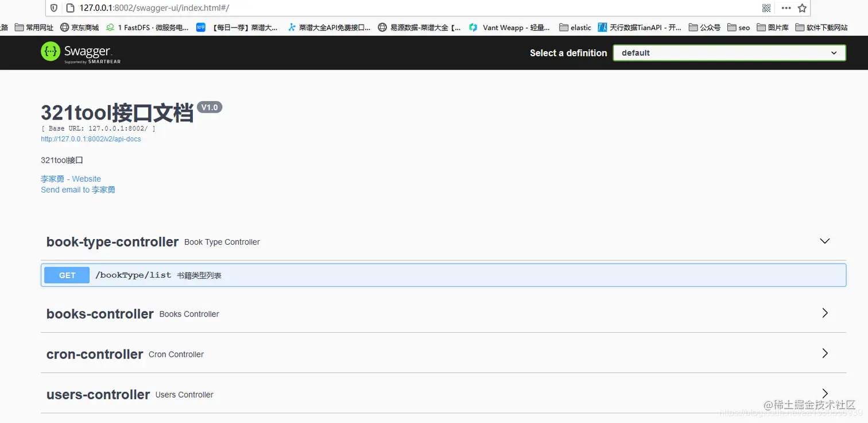The image size is (868, 423).
Task: Collapse the book-type-controller section arrow
Action: click(825, 241)
